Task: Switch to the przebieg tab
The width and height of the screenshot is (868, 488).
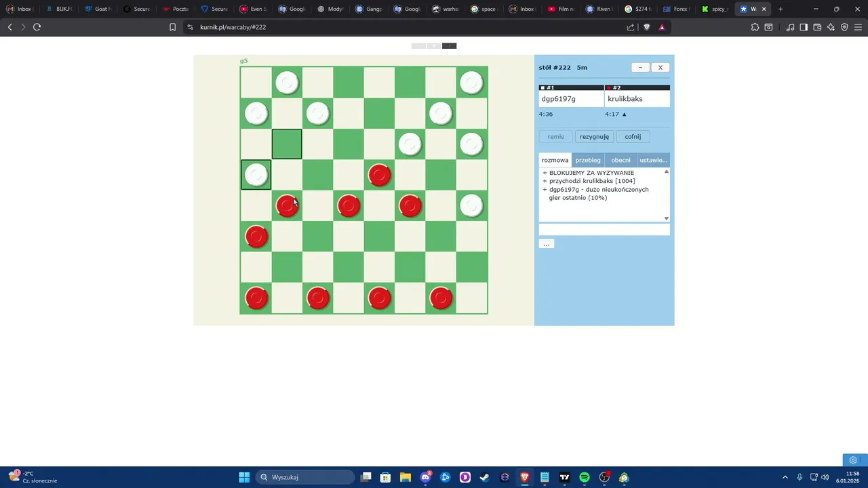Action: 588,160
